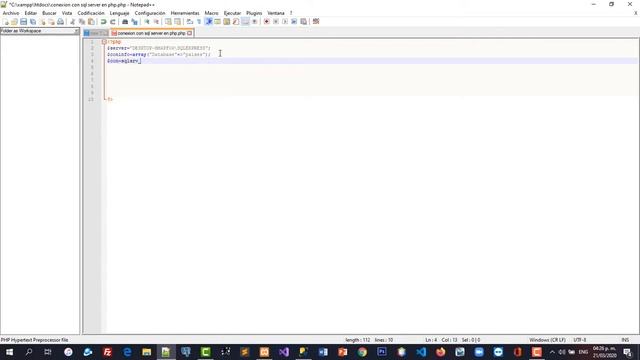This screenshot has width=640, height=360.
Task: Toggle the indent guide icon
Action: [x=208, y=22]
